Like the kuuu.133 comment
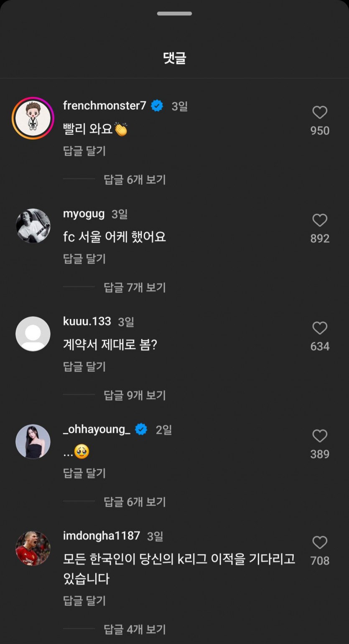The height and width of the screenshot is (644, 349). point(320,328)
